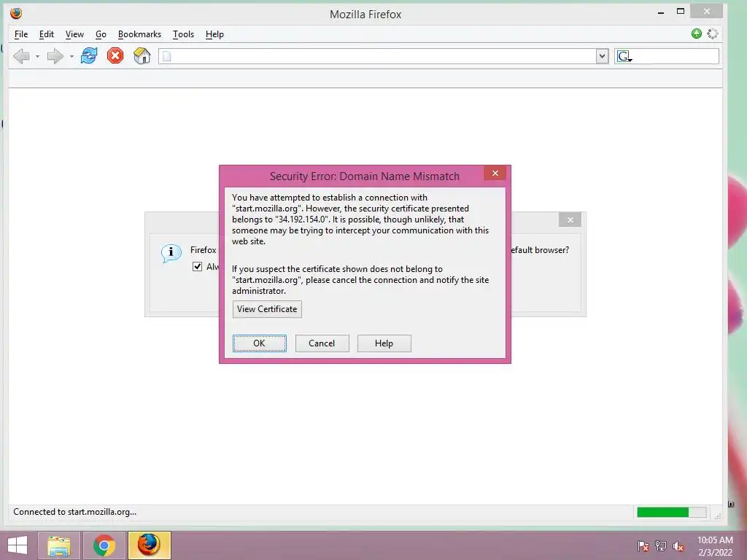Click the Firefox logo in title bar
Image resolution: width=747 pixels, height=560 pixels.
[16, 13]
